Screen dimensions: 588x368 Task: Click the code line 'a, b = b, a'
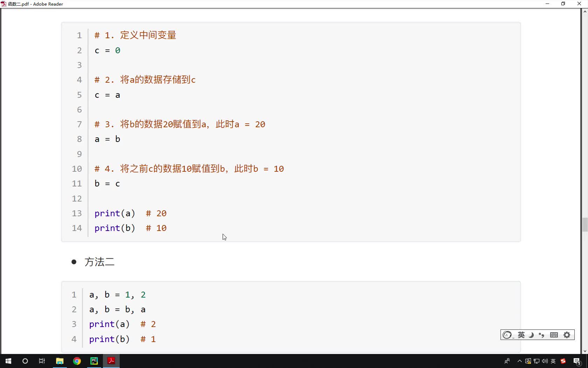[x=118, y=309]
